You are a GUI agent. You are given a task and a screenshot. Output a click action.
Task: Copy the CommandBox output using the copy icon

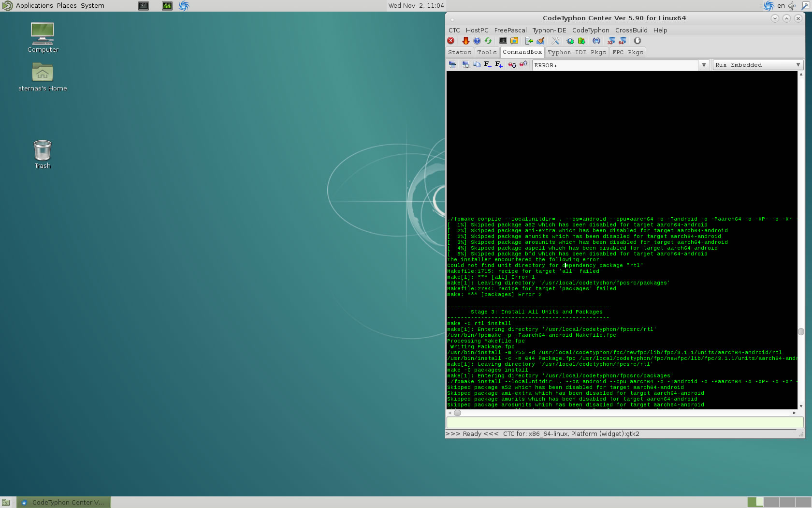click(x=477, y=64)
